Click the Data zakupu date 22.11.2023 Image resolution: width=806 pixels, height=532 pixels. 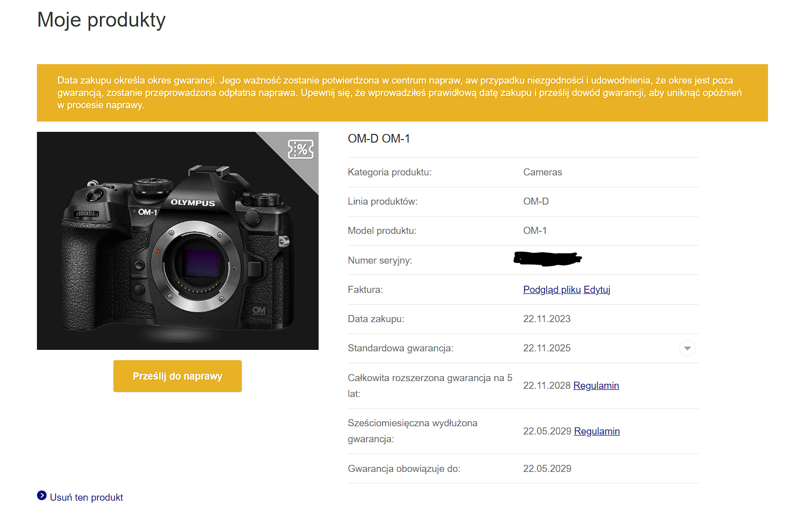[x=546, y=319]
